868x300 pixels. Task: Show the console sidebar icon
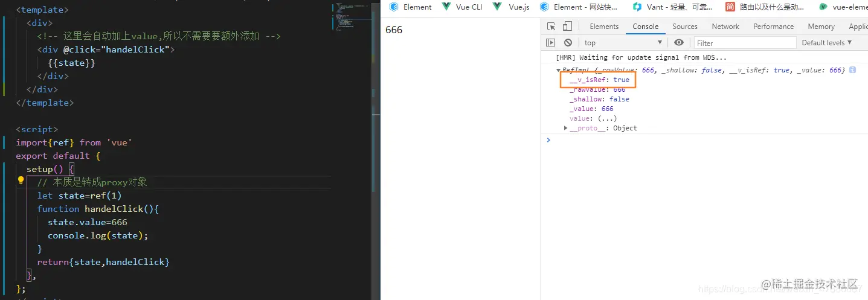click(x=550, y=43)
